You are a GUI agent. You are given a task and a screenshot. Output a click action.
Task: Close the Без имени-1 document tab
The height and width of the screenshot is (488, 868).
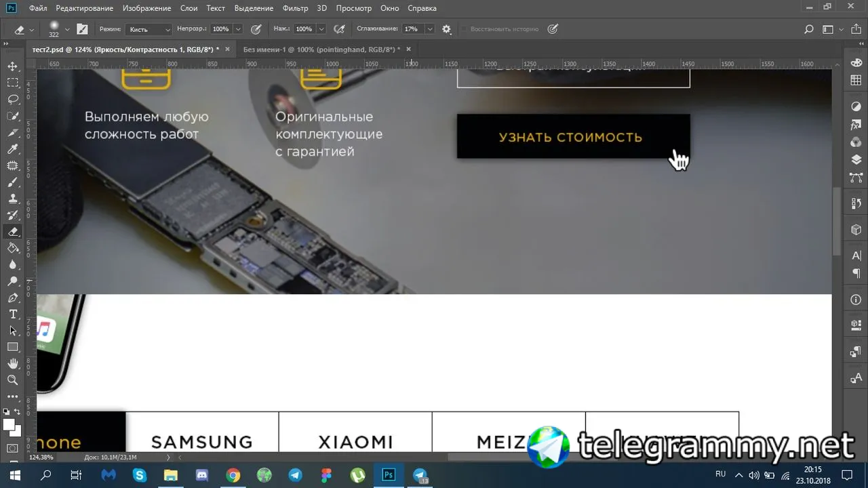pyautogui.click(x=408, y=49)
